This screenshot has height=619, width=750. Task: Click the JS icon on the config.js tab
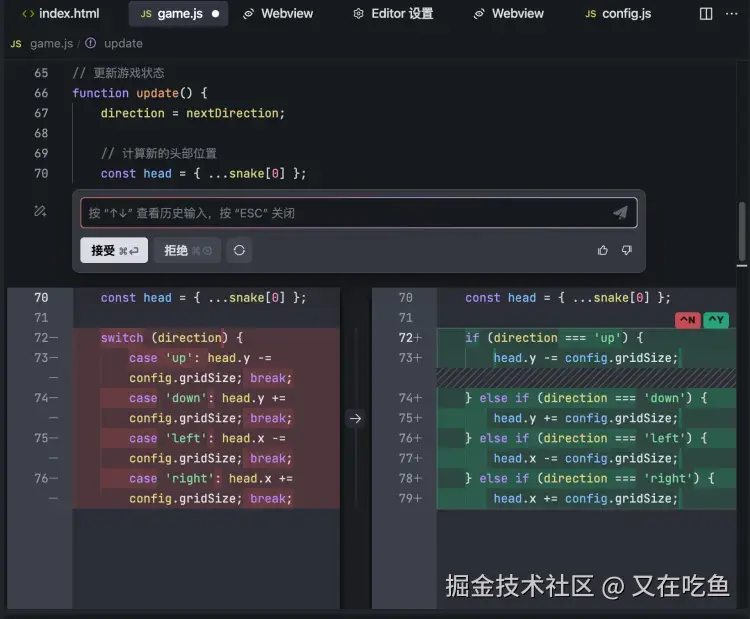point(591,14)
